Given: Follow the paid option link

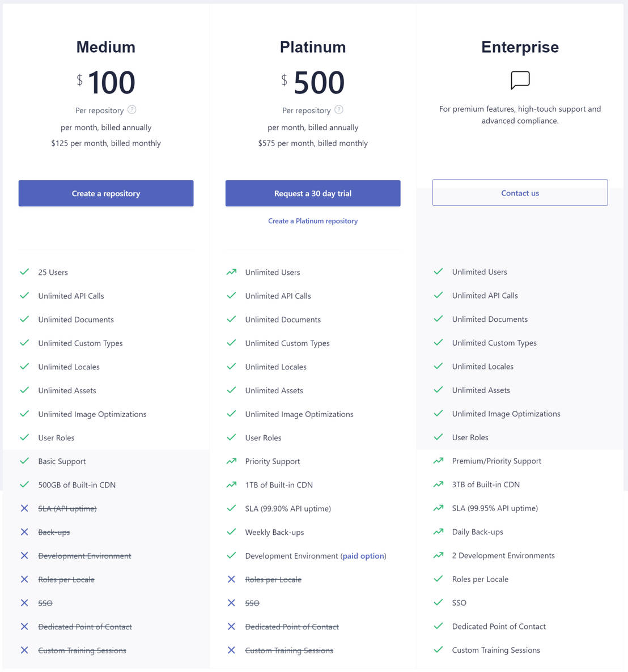Looking at the screenshot, I should (363, 556).
